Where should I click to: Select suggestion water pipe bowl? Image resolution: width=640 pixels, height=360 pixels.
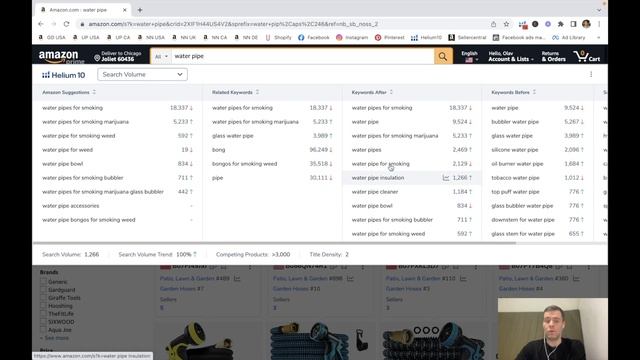point(62,164)
